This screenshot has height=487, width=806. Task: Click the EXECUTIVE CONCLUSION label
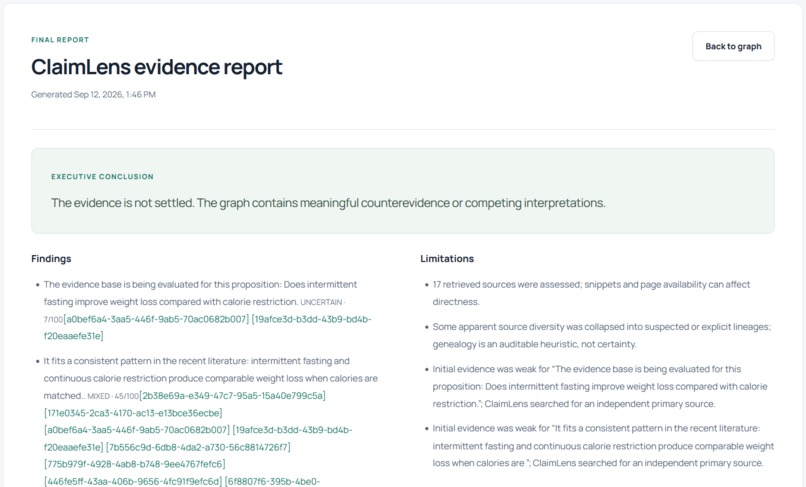pyautogui.click(x=102, y=176)
